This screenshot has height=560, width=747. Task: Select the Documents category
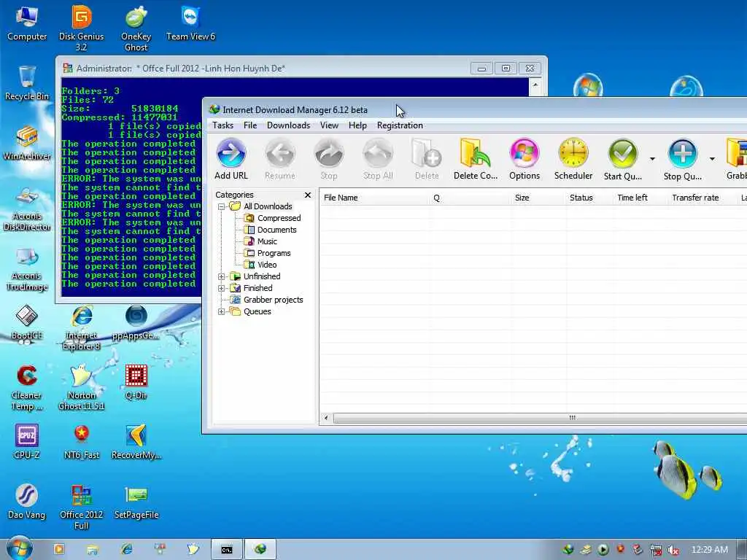click(270, 230)
